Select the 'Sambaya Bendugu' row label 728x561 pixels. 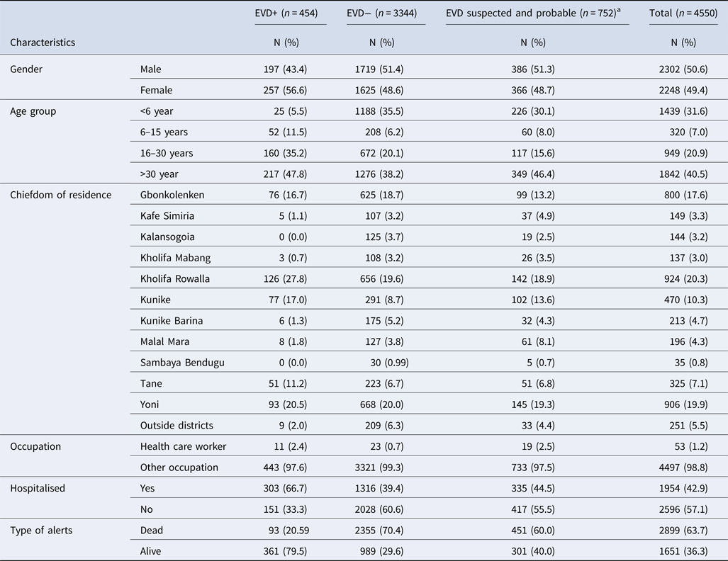pyautogui.click(x=182, y=363)
